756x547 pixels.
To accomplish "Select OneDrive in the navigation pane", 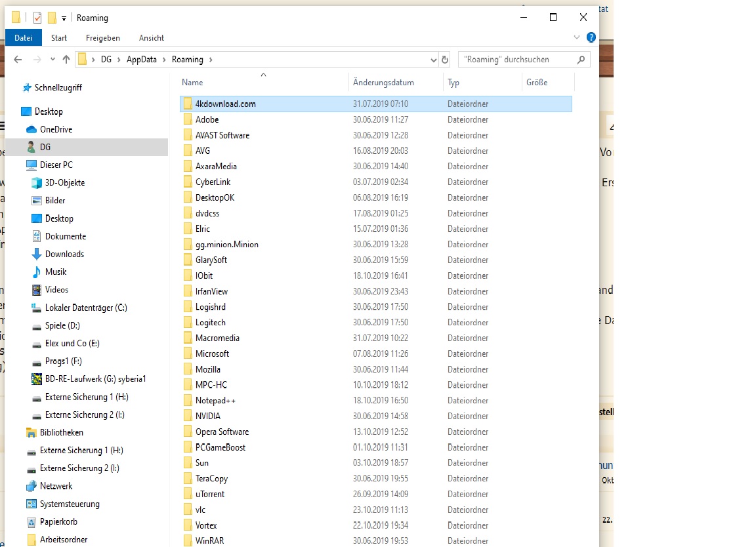I will click(x=56, y=129).
